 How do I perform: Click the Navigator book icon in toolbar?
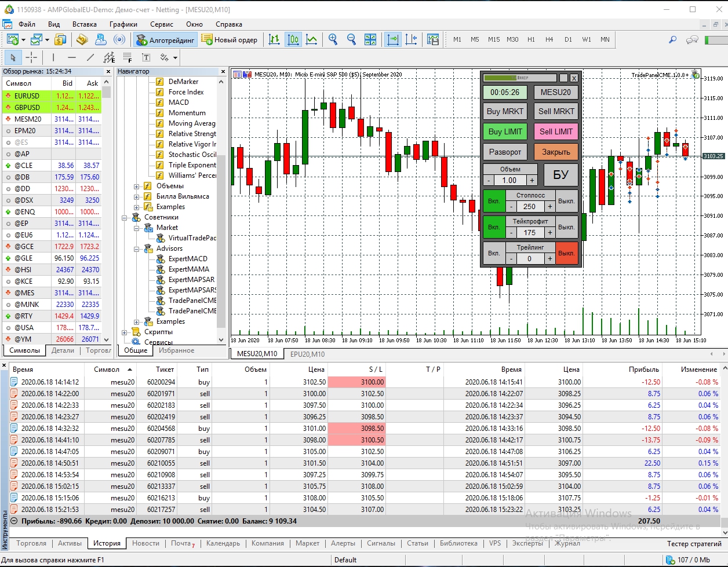point(82,39)
